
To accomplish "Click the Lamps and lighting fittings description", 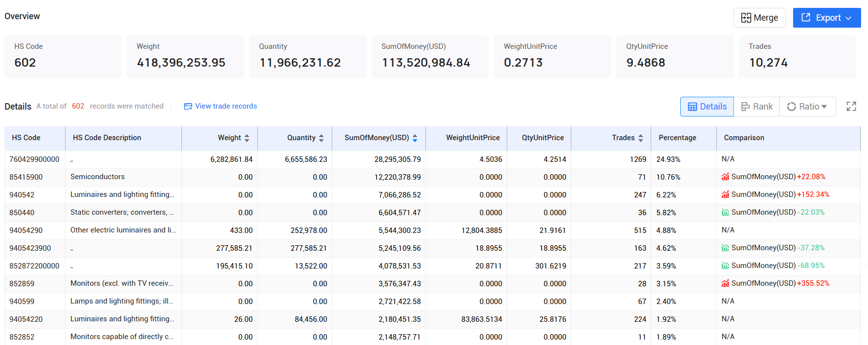I will click(x=122, y=301).
